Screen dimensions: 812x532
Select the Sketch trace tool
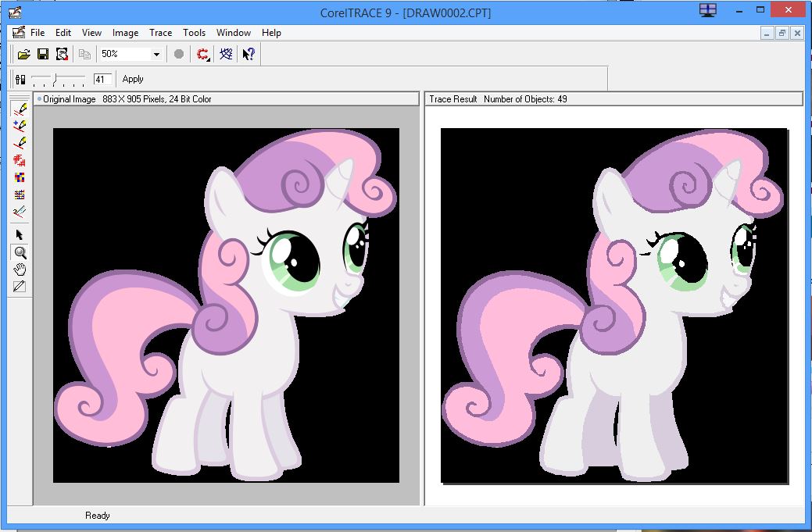[20, 212]
